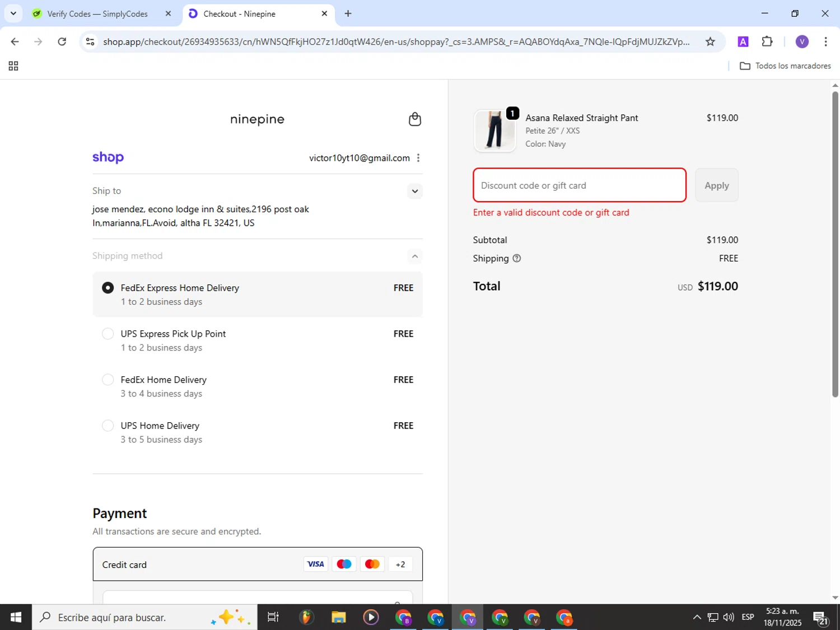This screenshot has height=630, width=840.
Task: Go forward to the next page
Action: coord(38,41)
